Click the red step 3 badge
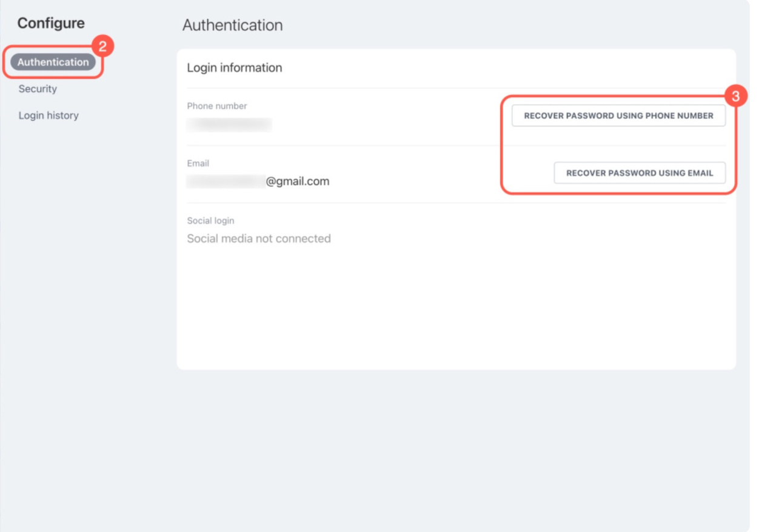Image resolution: width=776 pixels, height=532 pixels. 735,97
